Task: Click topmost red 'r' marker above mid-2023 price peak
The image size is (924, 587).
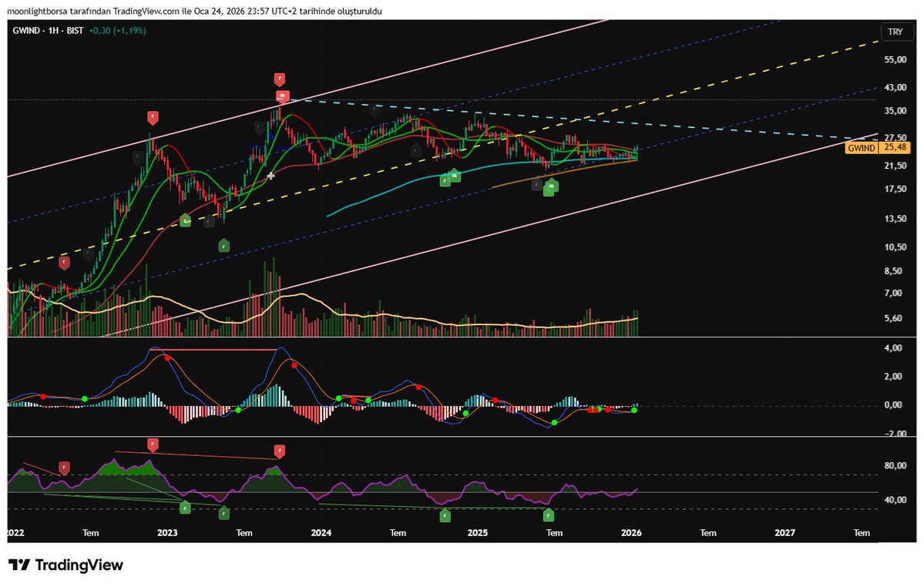Action: (279, 79)
